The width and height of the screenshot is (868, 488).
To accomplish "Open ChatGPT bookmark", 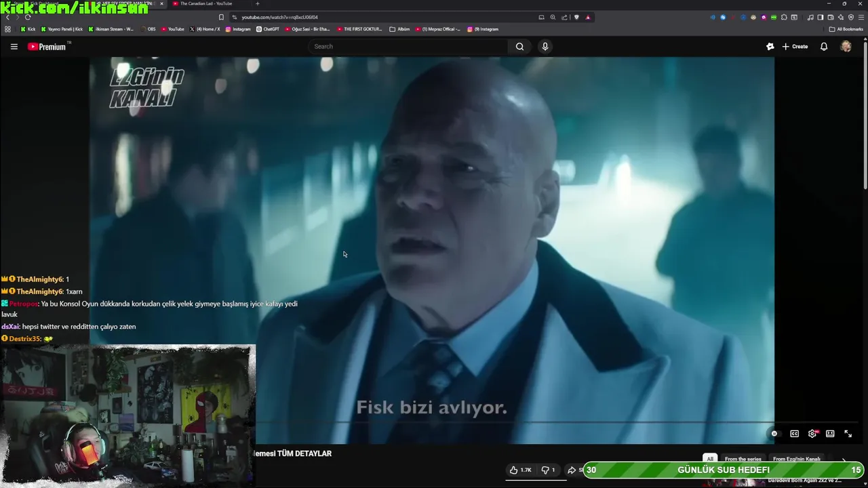I will pos(268,29).
